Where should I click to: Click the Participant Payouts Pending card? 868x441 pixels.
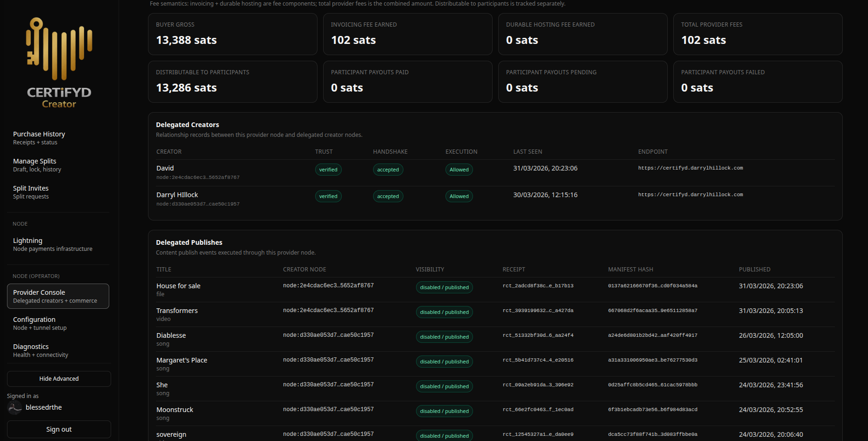583,82
